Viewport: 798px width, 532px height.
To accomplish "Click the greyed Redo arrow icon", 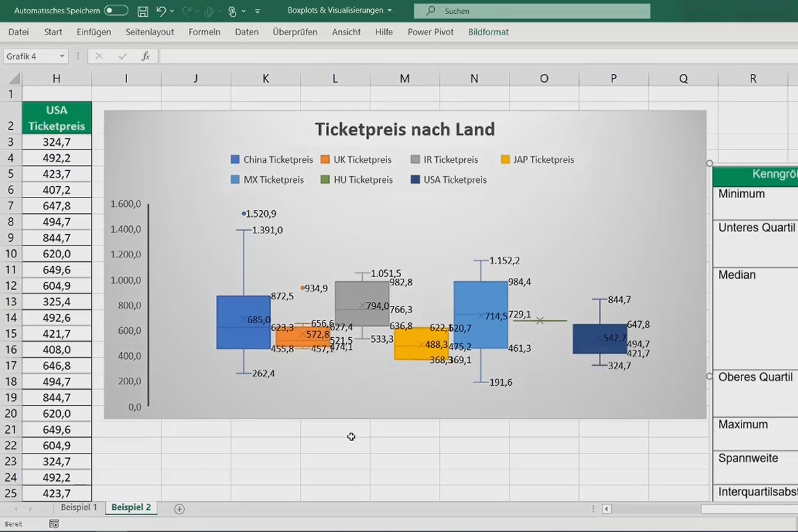I will tap(187, 11).
